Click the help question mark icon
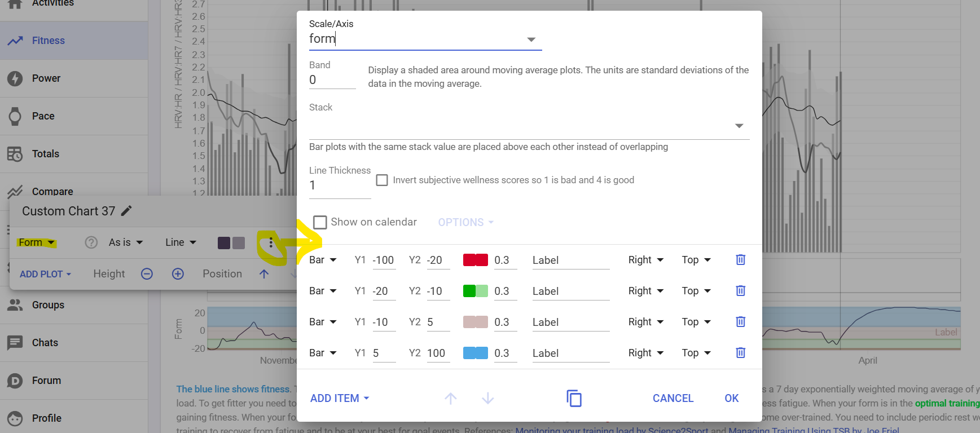This screenshot has width=980, height=433. tap(91, 242)
